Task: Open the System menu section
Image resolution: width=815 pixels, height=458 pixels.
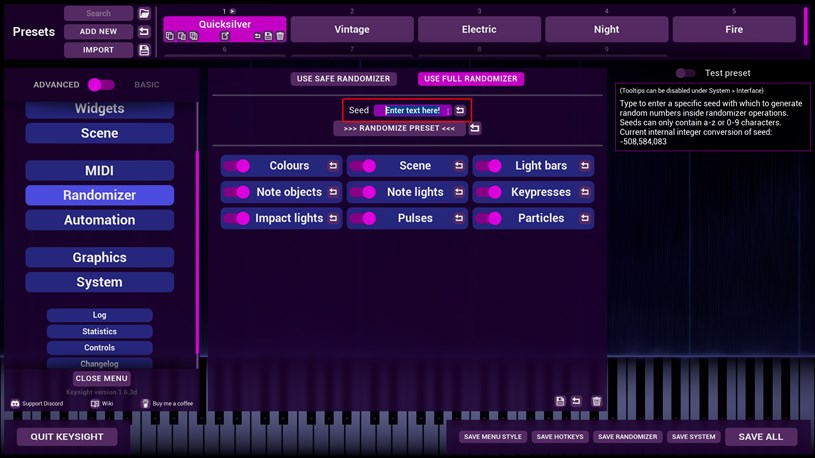Action: coord(99,282)
